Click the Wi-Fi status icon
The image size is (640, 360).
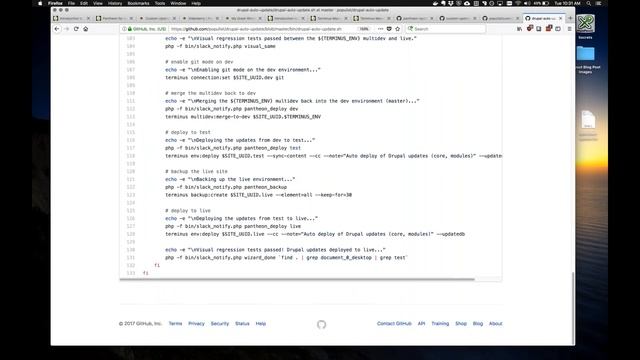click(x=518, y=3)
